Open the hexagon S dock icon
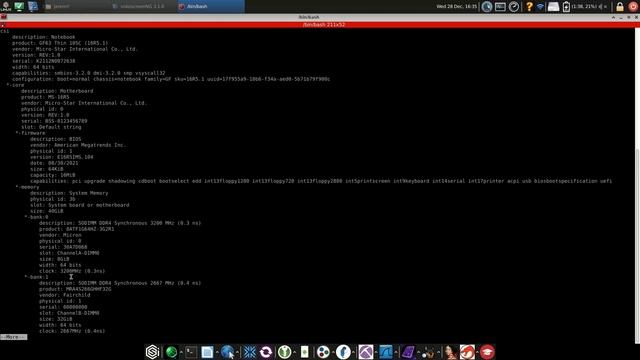The width and height of the screenshot is (640, 360). coord(153,352)
